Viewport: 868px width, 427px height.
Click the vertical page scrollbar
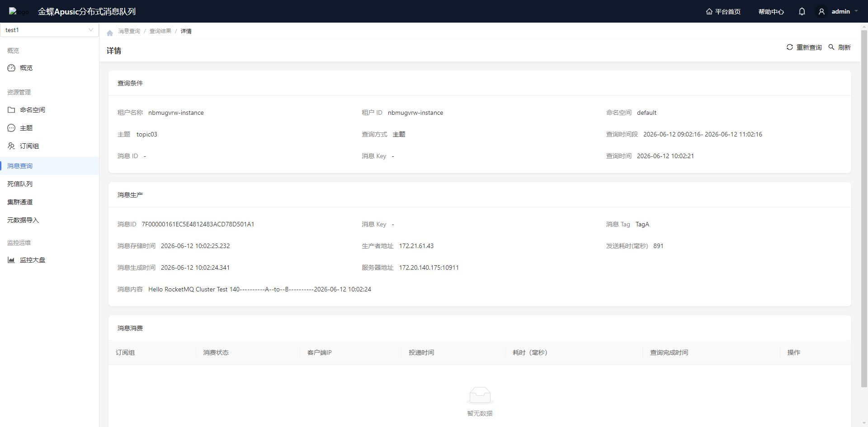(x=864, y=208)
